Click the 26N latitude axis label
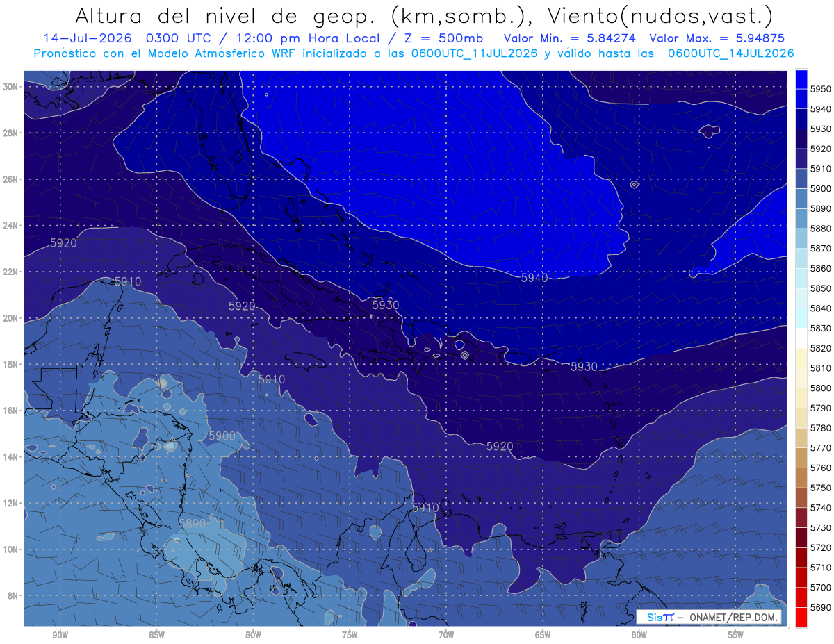Image resolution: width=834 pixels, height=644 pixels. coord(10,179)
